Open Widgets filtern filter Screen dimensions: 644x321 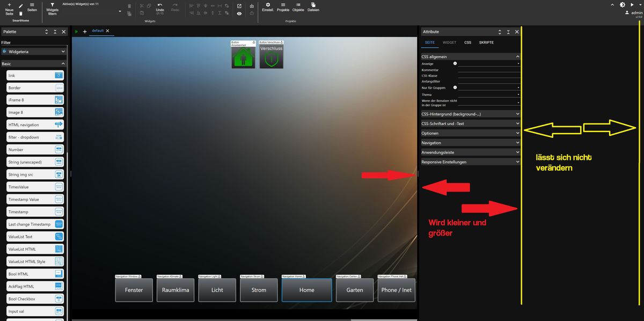(x=52, y=8)
